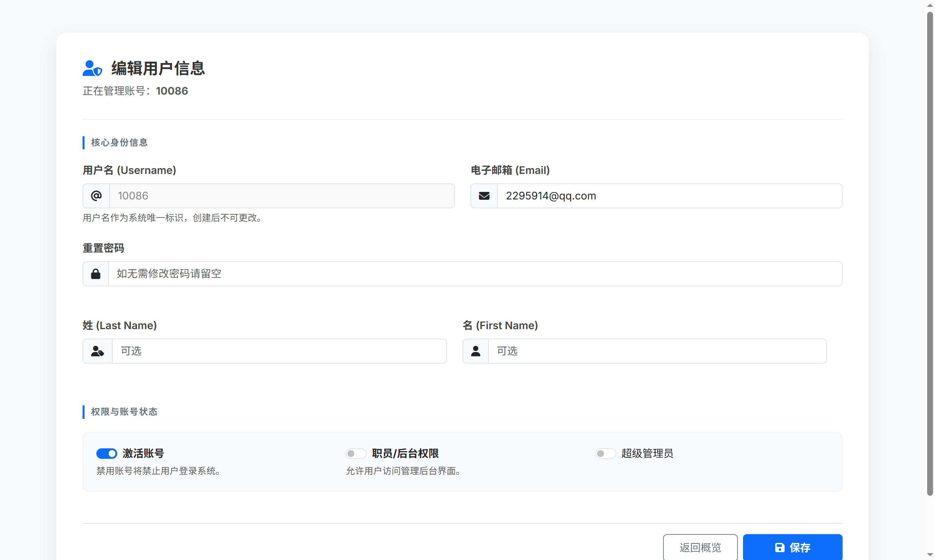Click the 返回概览 button

[x=700, y=548]
